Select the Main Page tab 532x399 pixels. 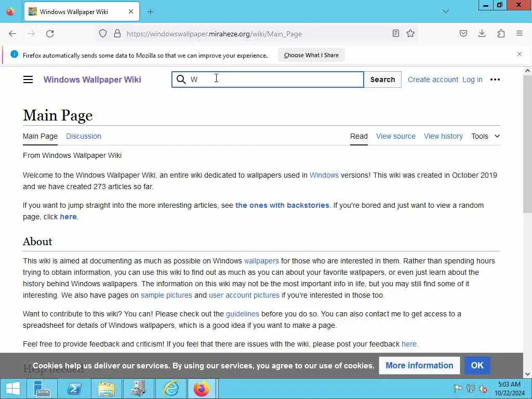(40, 136)
